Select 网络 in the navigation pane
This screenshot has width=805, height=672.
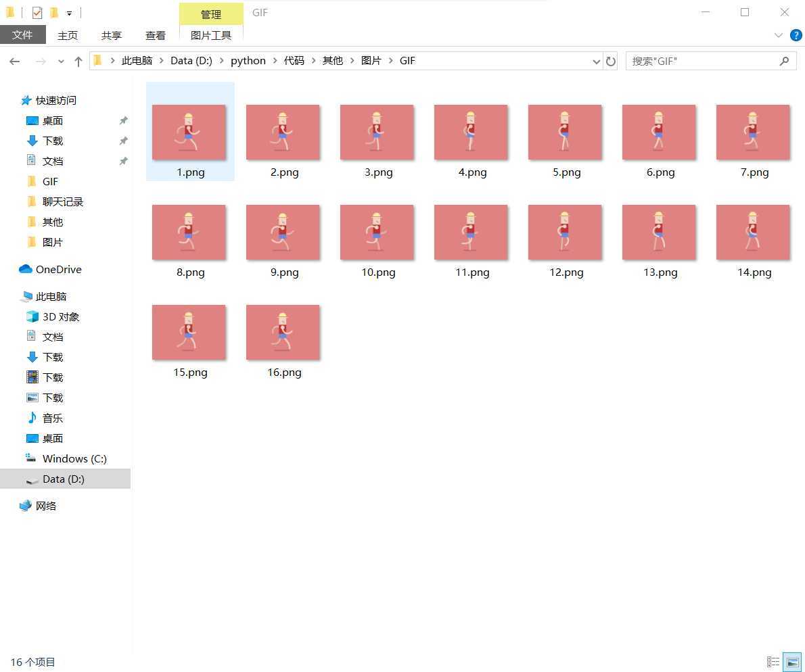[46, 506]
